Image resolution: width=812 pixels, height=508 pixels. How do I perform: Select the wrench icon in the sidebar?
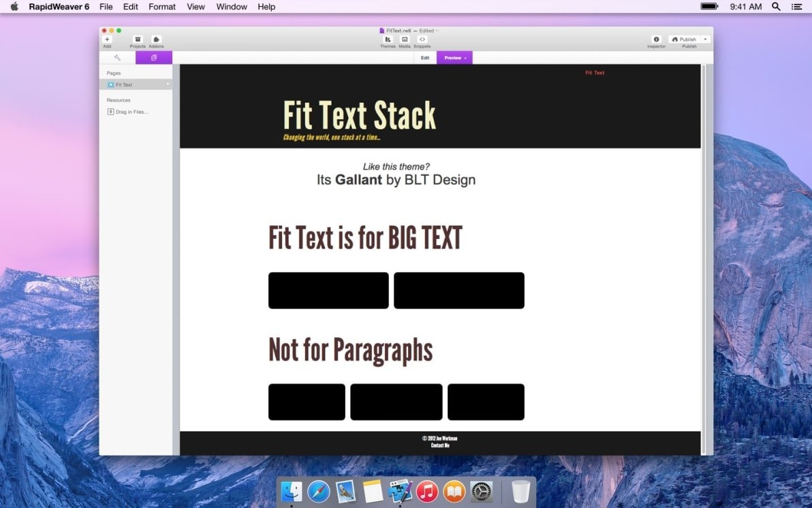[116, 57]
